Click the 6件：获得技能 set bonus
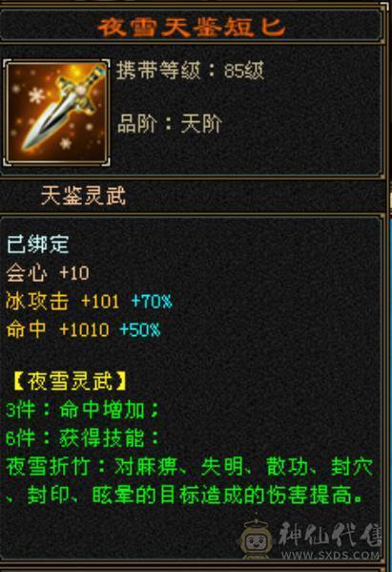 [x=83, y=438]
